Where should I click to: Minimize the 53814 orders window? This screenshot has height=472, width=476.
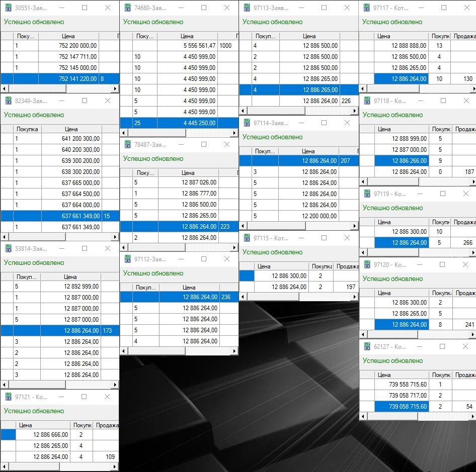(61, 249)
